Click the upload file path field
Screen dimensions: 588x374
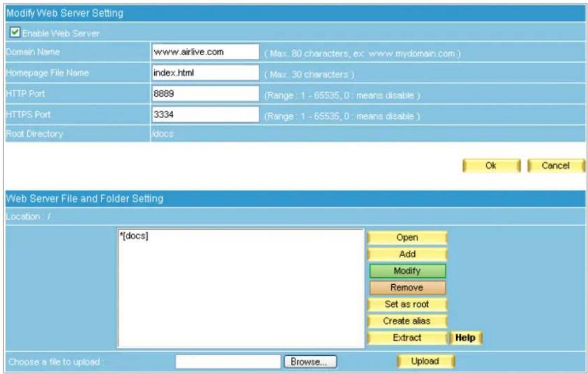point(228,361)
